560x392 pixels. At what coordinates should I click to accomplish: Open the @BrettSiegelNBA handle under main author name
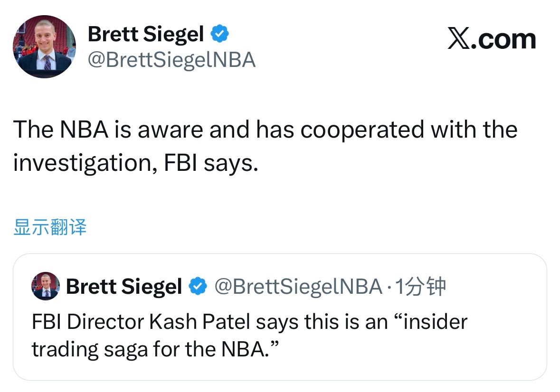171,60
